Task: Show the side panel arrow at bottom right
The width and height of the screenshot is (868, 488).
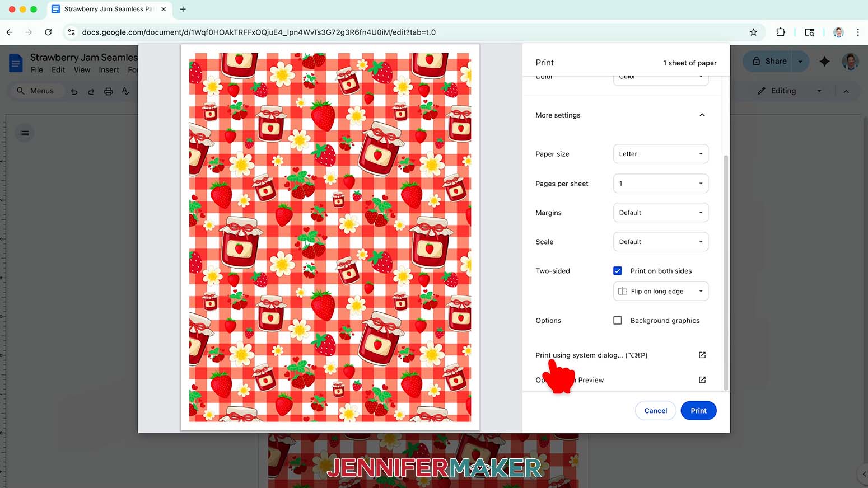Action: [863, 474]
